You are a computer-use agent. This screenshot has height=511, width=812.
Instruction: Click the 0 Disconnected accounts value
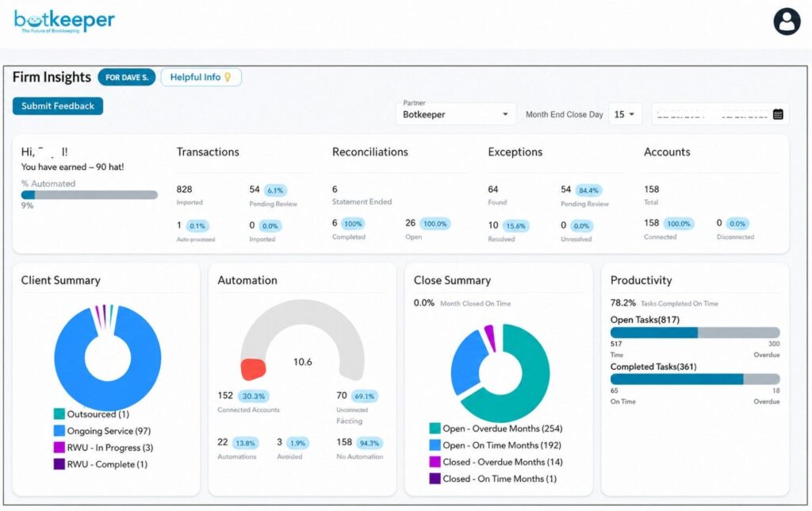point(718,223)
